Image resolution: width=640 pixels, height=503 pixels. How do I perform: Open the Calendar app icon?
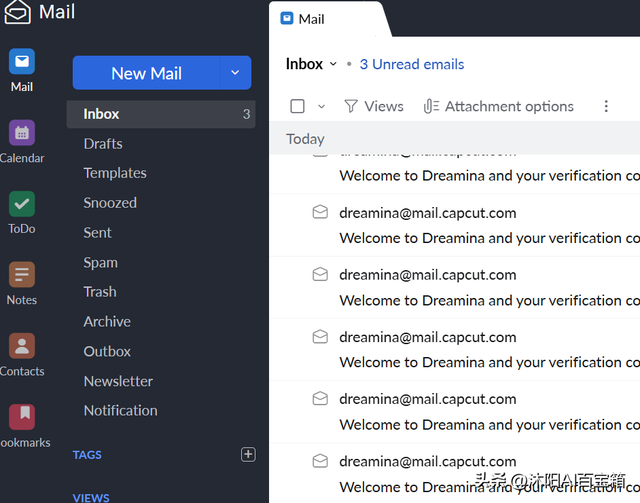[22, 133]
